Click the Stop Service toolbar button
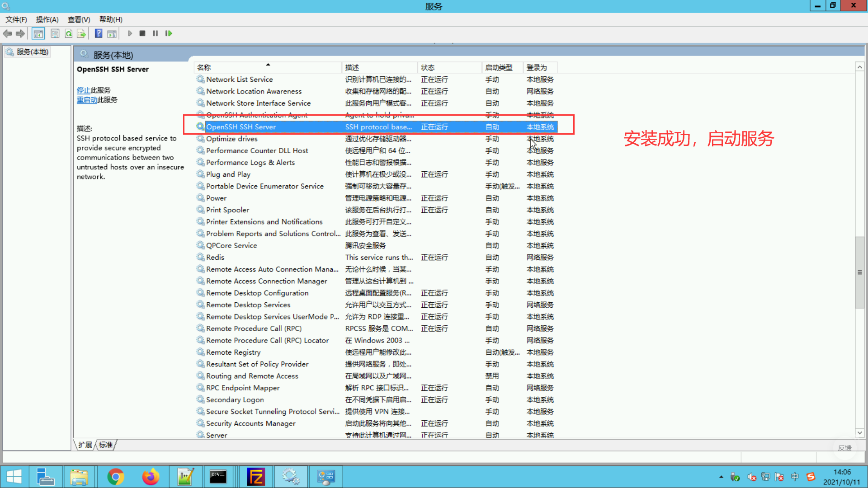This screenshot has height=488, width=868. [x=142, y=33]
